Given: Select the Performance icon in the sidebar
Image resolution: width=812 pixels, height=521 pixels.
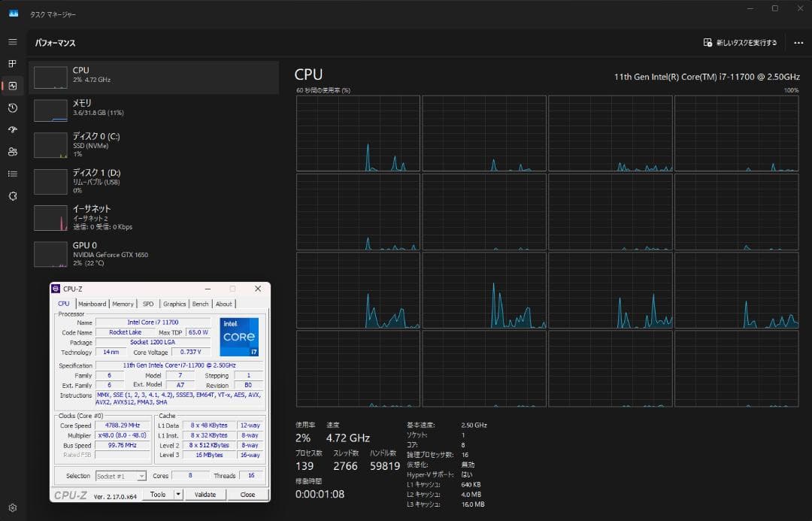Looking at the screenshot, I should point(12,86).
